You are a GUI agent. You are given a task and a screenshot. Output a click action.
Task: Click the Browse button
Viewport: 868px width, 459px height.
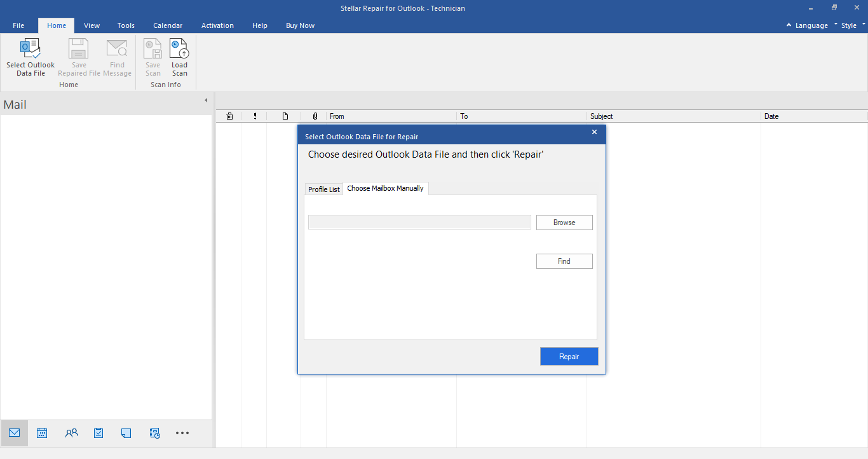pyautogui.click(x=564, y=223)
